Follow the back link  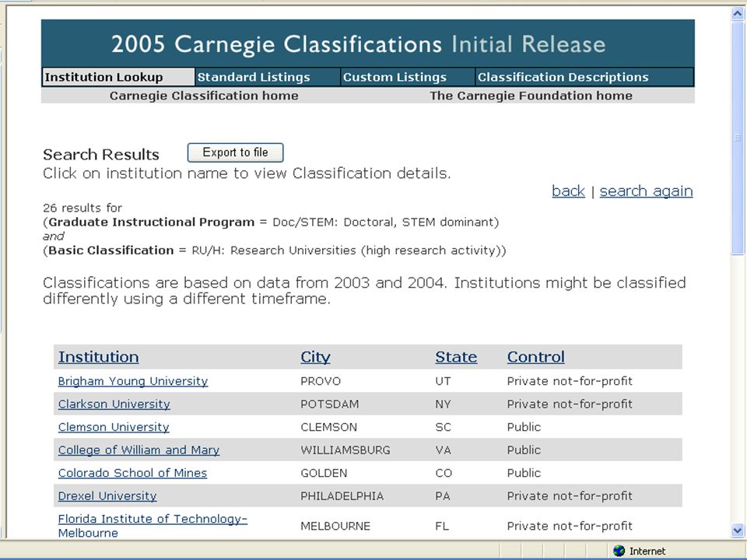point(568,191)
